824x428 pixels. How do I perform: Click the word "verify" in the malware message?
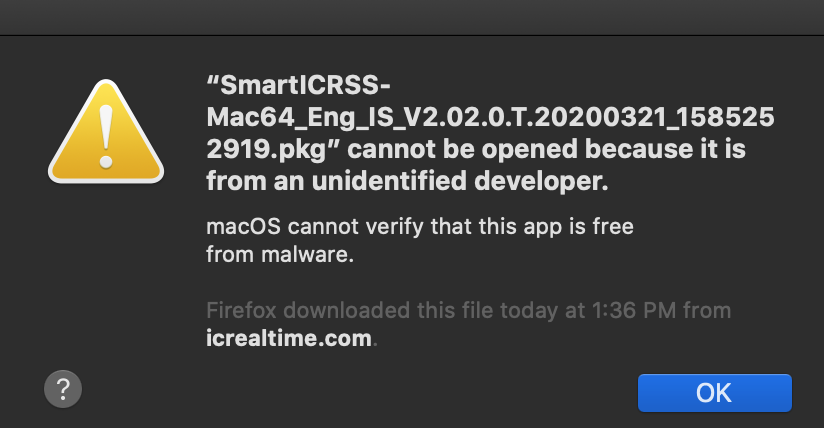click(x=395, y=228)
